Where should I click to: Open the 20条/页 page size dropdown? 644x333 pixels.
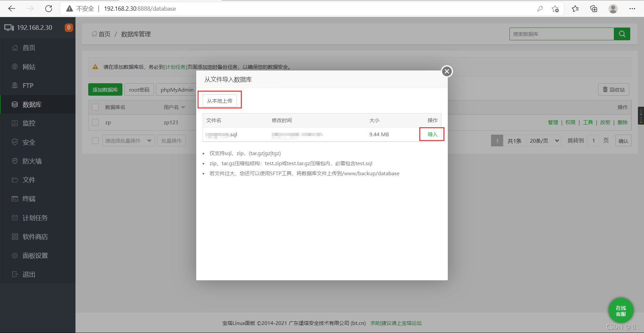coord(543,141)
